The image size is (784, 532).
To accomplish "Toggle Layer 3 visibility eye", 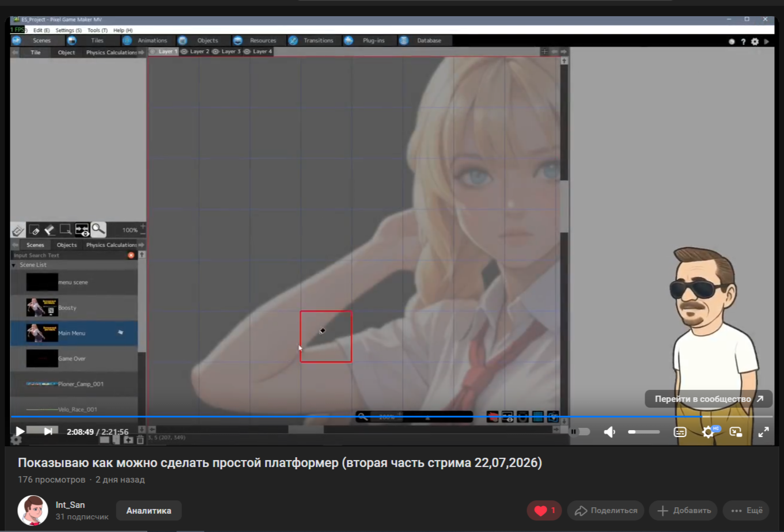I will coord(215,52).
